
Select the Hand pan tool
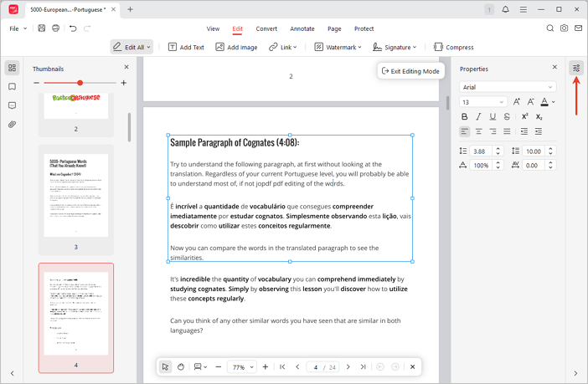180,366
